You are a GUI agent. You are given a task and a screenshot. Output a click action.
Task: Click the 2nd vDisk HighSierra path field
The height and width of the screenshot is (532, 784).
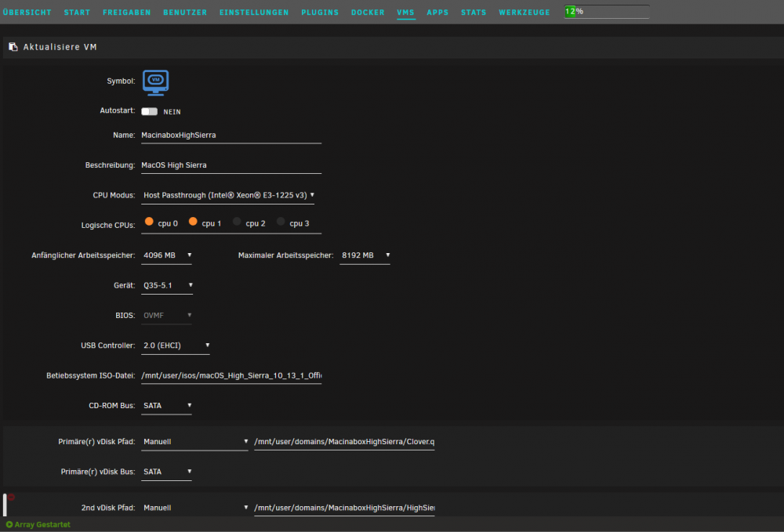(x=344, y=508)
